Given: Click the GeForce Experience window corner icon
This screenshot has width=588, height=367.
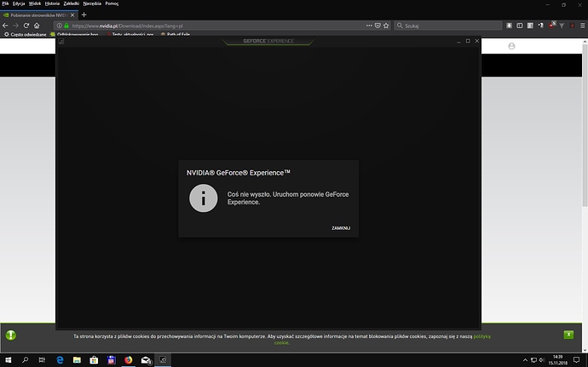Looking at the screenshot, I should tap(61, 41).
